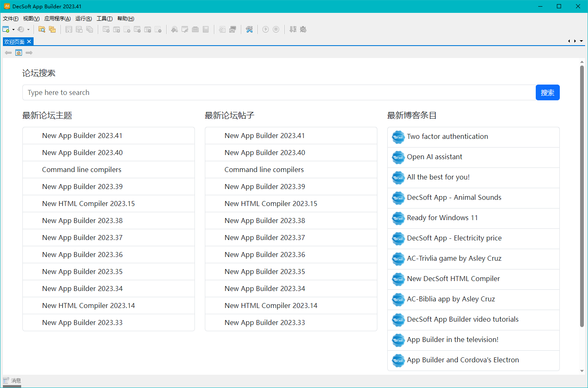The width and height of the screenshot is (588, 388).
Task: Open the 应用程序(A) menu
Action: tap(58, 19)
